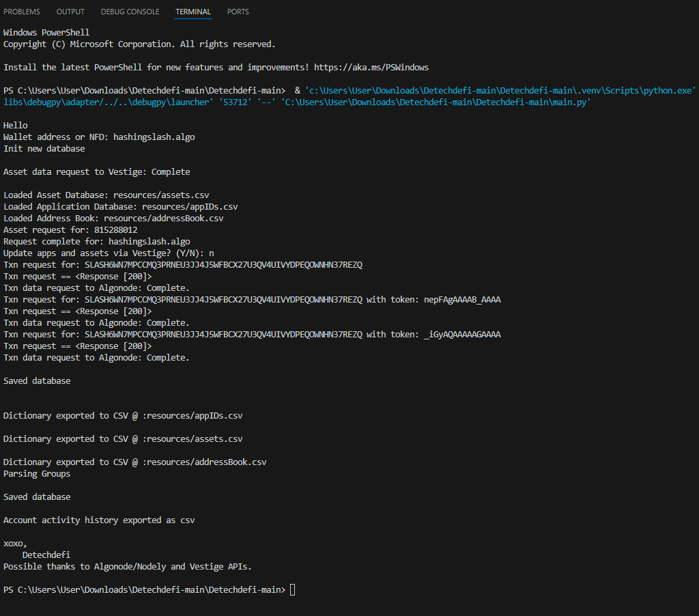Open the https://aka.ms/PSWindows link
The image size is (699, 616).
pyautogui.click(x=371, y=67)
